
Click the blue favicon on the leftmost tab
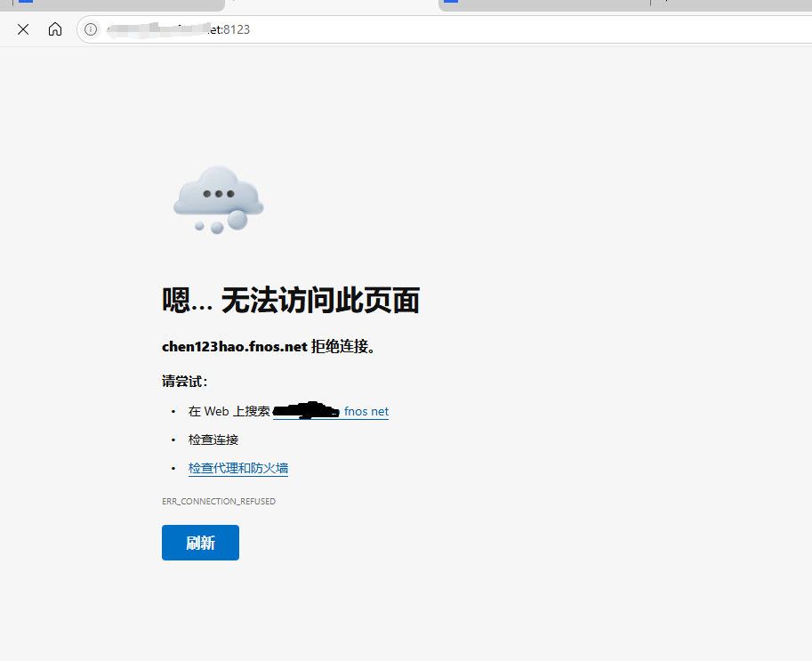click(x=26, y=2)
